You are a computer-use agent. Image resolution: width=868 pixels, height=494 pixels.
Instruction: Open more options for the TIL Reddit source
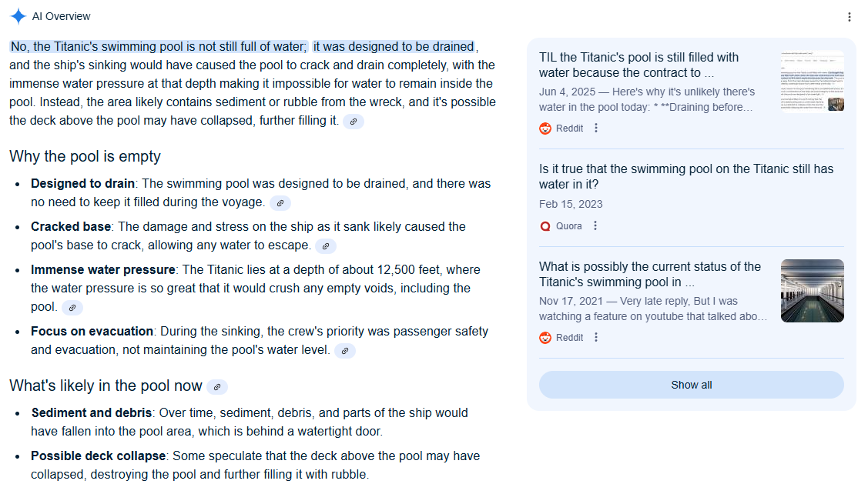pyautogui.click(x=596, y=129)
